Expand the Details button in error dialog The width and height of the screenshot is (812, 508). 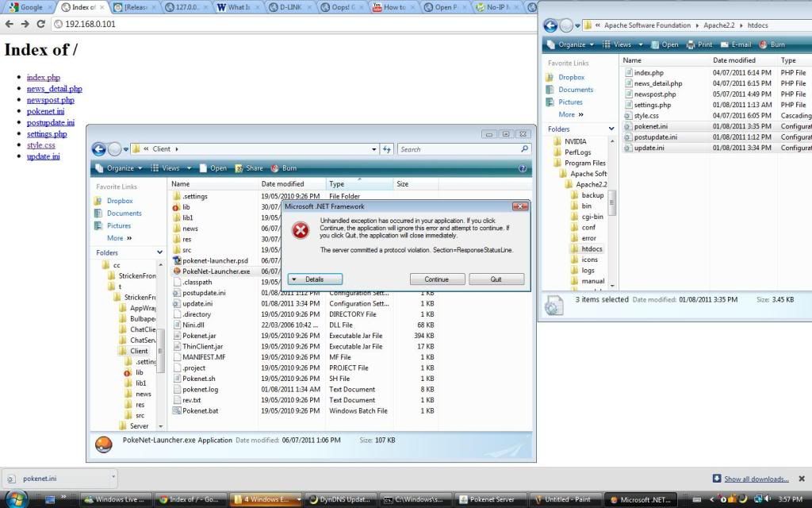315,279
